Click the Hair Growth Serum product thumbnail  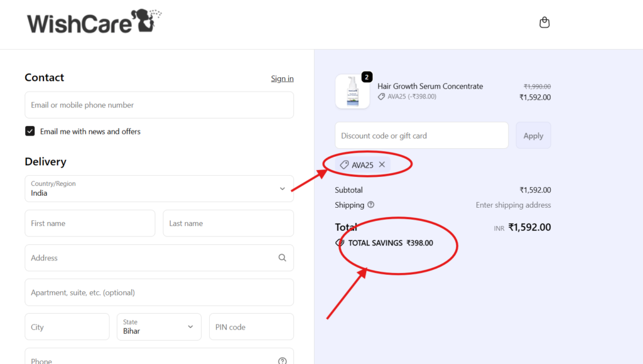(x=352, y=92)
